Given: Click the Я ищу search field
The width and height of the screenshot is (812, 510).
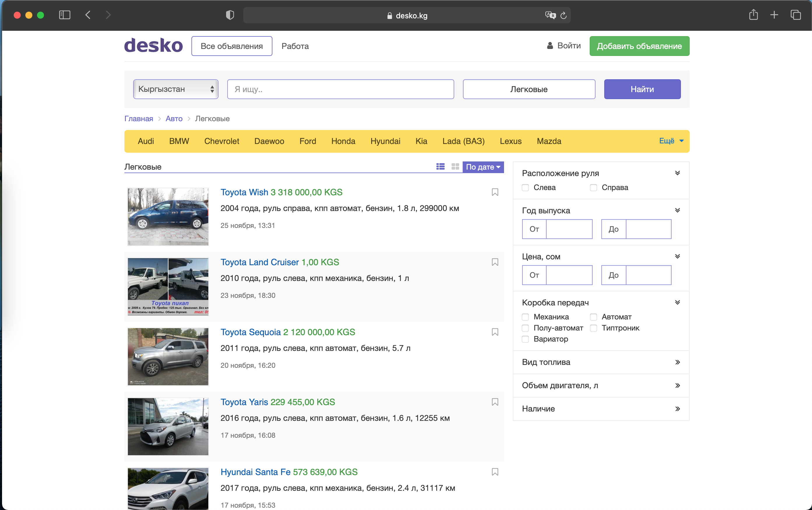Looking at the screenshot, I should click(x=341, y=89).
